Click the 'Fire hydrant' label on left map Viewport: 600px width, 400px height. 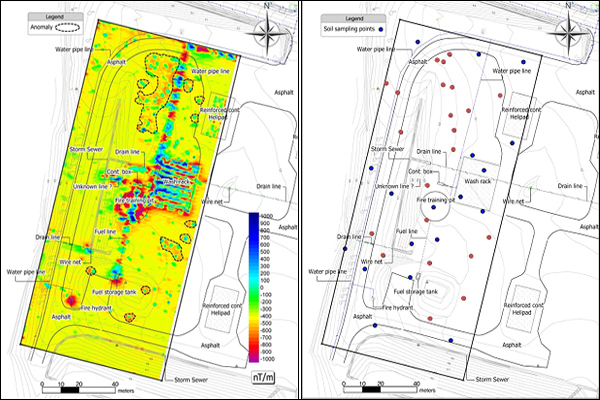point(106,308)
